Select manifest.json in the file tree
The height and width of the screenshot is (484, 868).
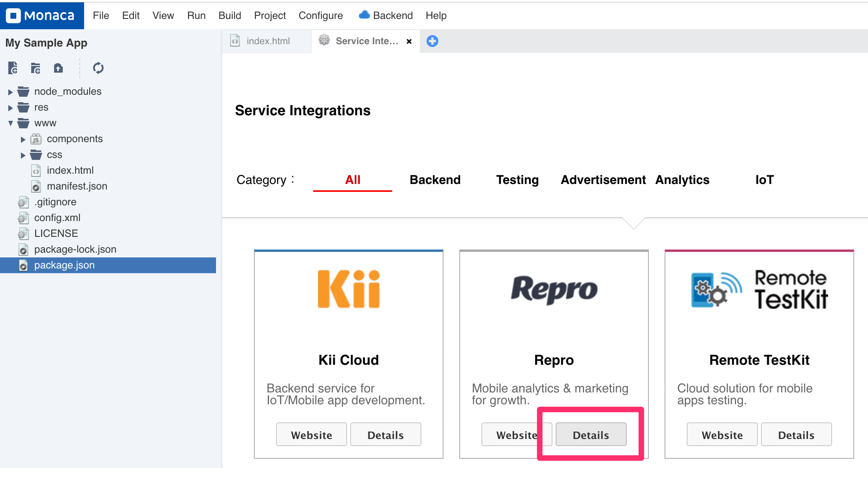click(77, 186)
